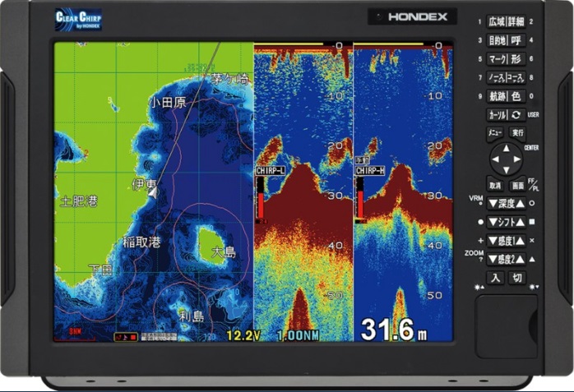Shift range up with シフト ▲

521,222
